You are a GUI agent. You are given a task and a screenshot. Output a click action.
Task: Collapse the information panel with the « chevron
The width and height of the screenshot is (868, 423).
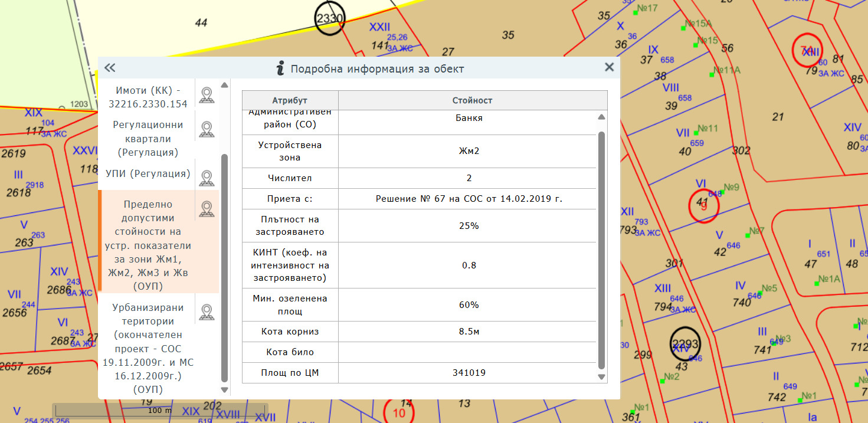[110, 67]
